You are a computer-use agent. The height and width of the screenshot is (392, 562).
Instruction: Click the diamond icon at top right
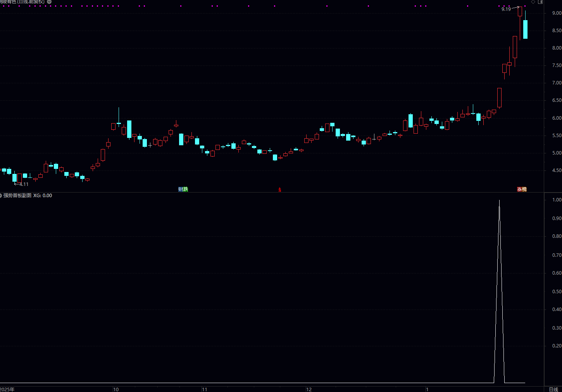pyautogui.click(x=533, y=2)
